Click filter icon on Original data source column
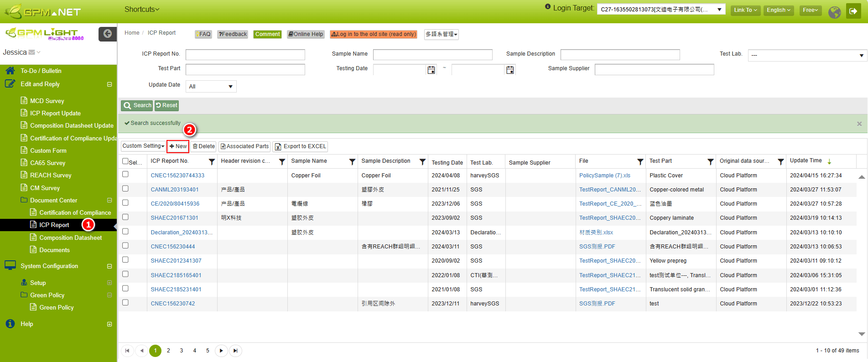Screen dimensions: 868x362 coord(781,162)
